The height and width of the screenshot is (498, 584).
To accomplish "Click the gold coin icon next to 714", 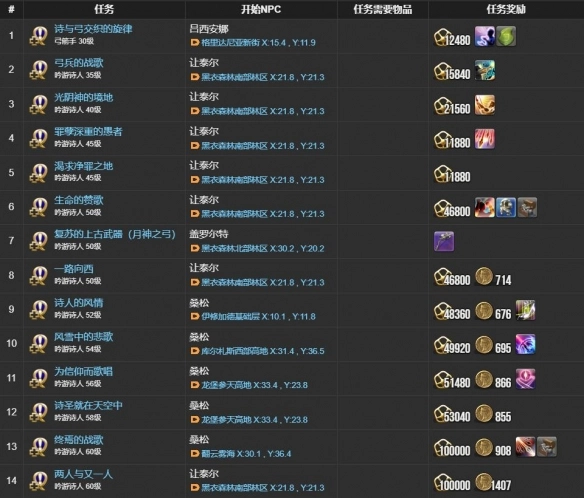I will click(x=484, y=277).
